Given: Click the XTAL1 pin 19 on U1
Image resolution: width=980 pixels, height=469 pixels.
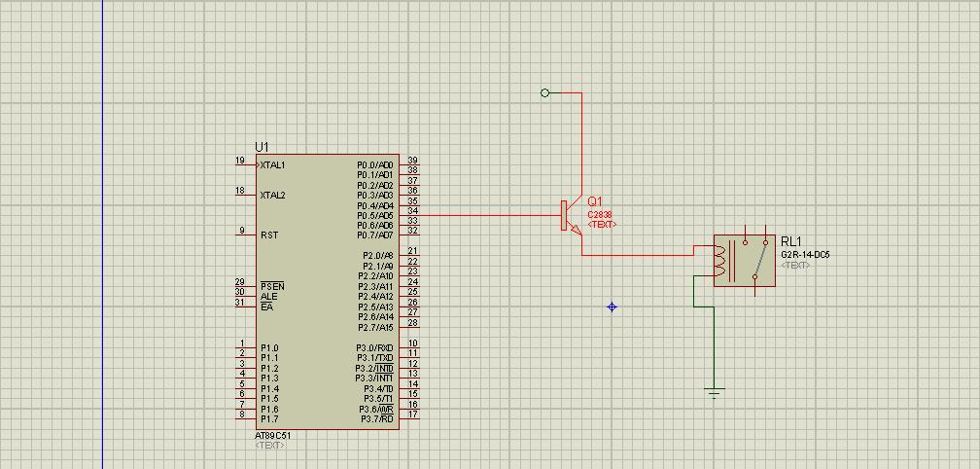Looking at the screenshot, I should [x=245, y=165].
